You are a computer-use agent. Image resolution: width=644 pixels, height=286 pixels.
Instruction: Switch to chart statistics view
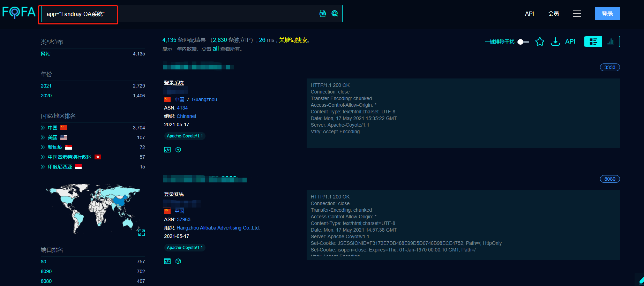click(611, 42)
